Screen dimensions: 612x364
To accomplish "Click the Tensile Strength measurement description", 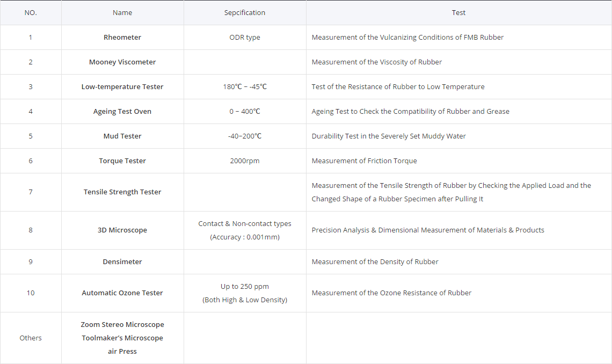I will 451,192.
